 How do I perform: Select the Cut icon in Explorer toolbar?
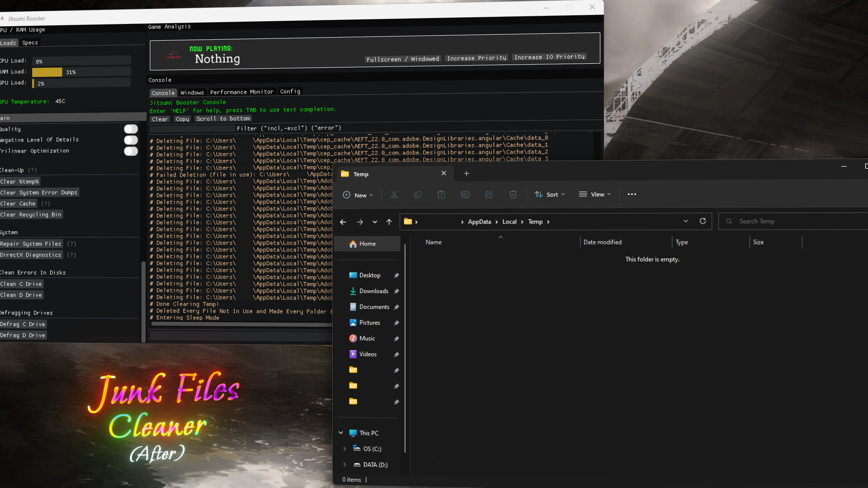(x=394, y=194)
